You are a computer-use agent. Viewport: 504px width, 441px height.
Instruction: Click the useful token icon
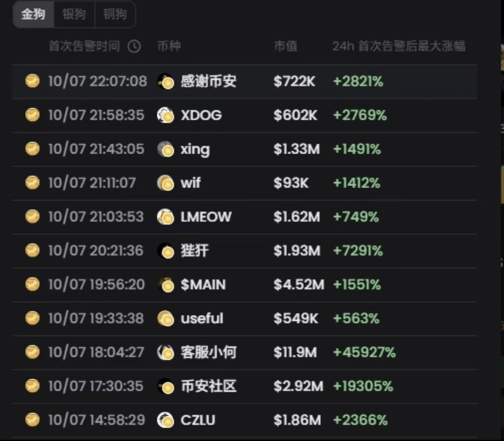165,319
